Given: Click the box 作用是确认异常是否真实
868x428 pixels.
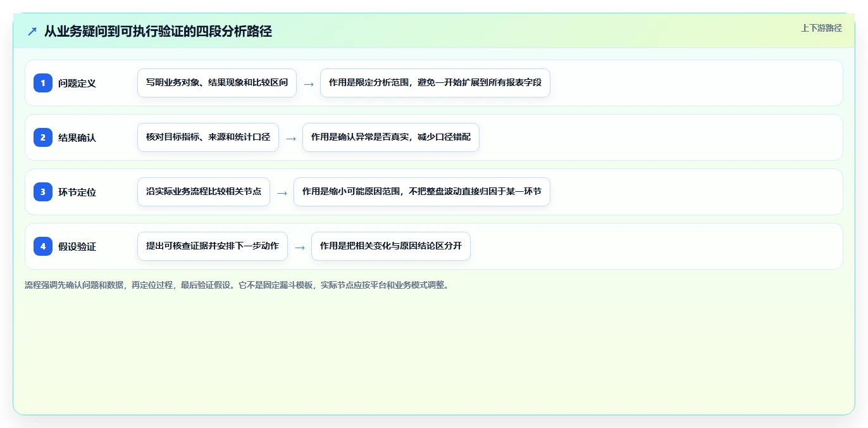Looking at the screenshot, I should [391, 137].
